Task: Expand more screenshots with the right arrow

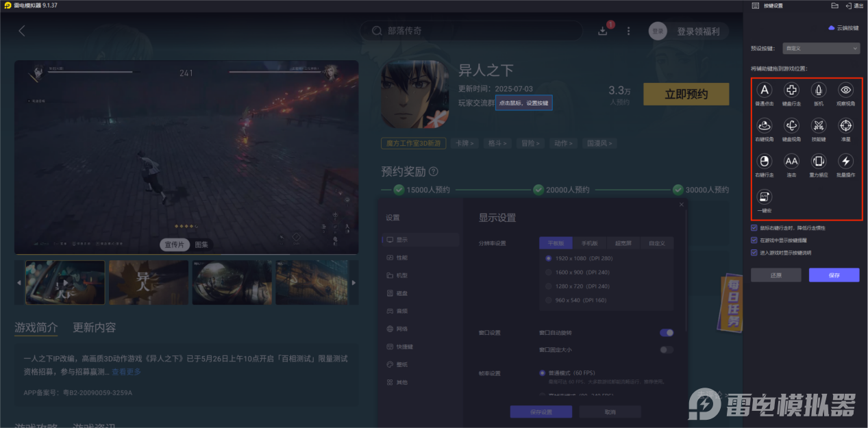Action: click(x=354, y=281)
